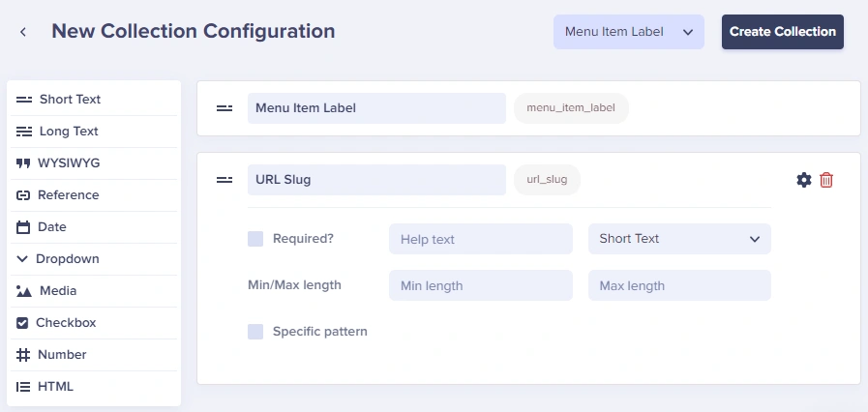Screen dimensions: 868x412
Task: Tick the Specific pattern checkbox
Action: click(255, 332)
